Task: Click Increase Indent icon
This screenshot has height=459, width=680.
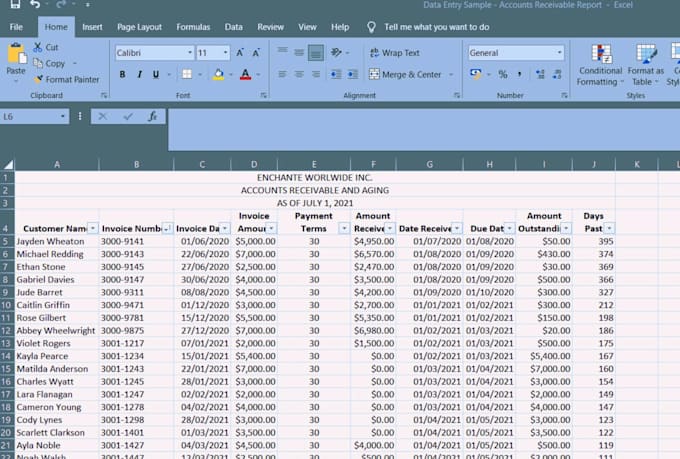Action: click(353, 75)
